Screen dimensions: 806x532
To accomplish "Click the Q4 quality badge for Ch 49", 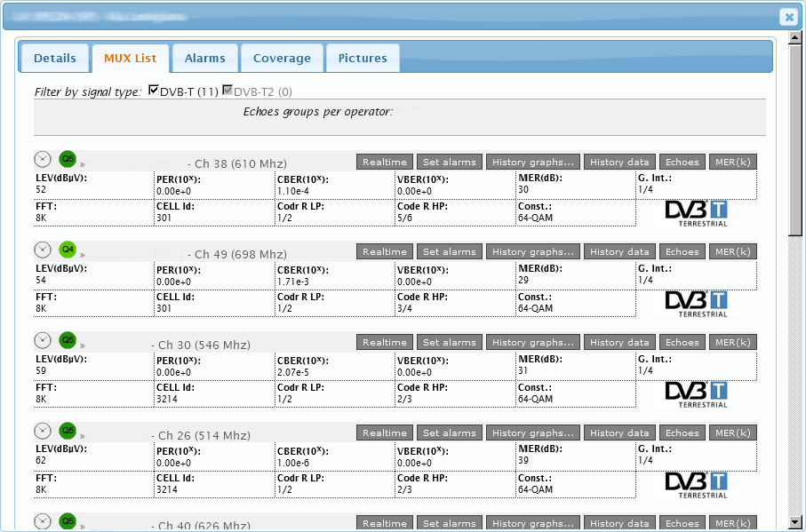I will click(x=68, y=250).
